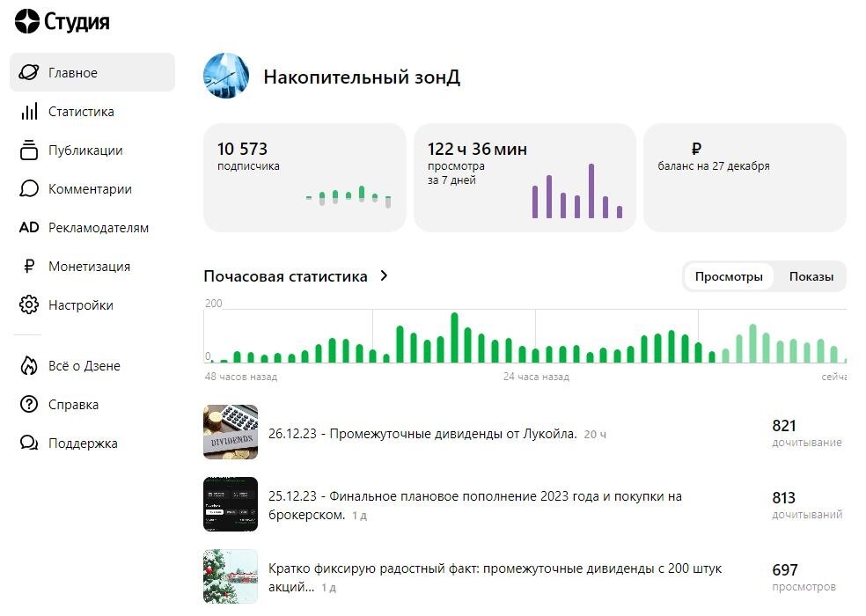
Task: Click the Дзен logo in the top corner
Action: click(x=26, y=19)
